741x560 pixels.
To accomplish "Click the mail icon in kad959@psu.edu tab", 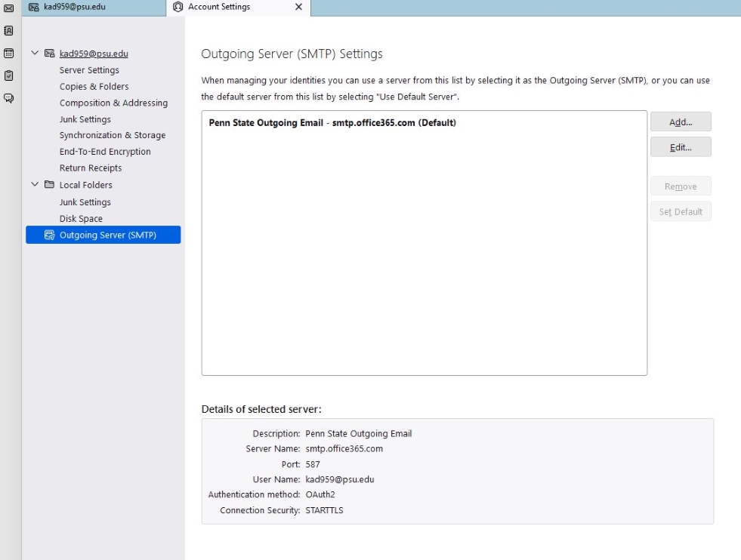I will pyautogui.click(x=34, y=7).
